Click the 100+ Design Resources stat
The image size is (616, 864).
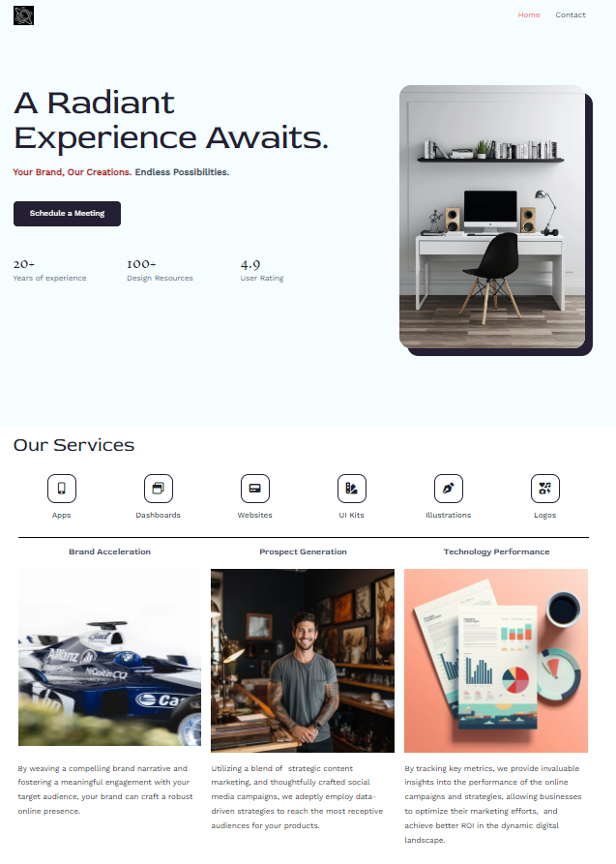[x=160, y=271]
